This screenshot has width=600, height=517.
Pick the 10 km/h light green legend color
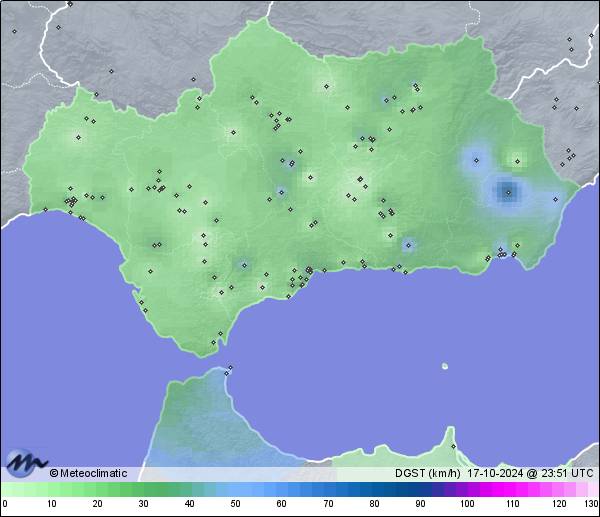(x=51, y=489)
